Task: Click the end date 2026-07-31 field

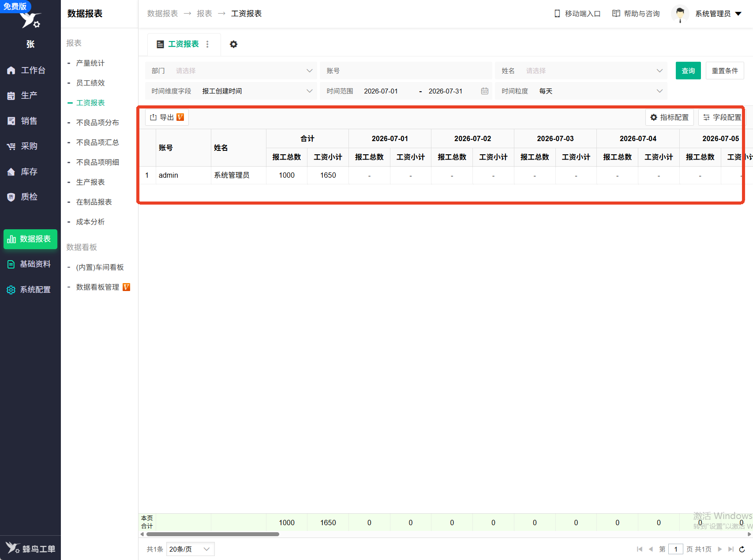Action: pos(446,91)
